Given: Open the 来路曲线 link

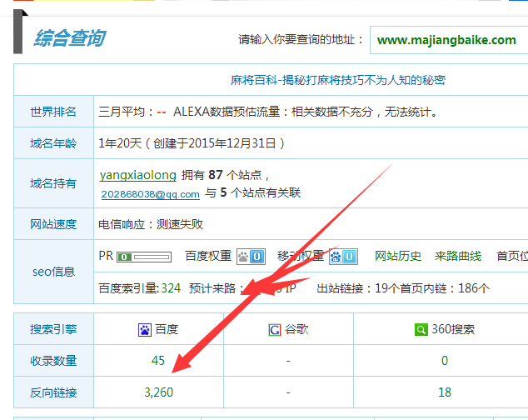Looking at the screenshot, I should [x=457, y=256].
